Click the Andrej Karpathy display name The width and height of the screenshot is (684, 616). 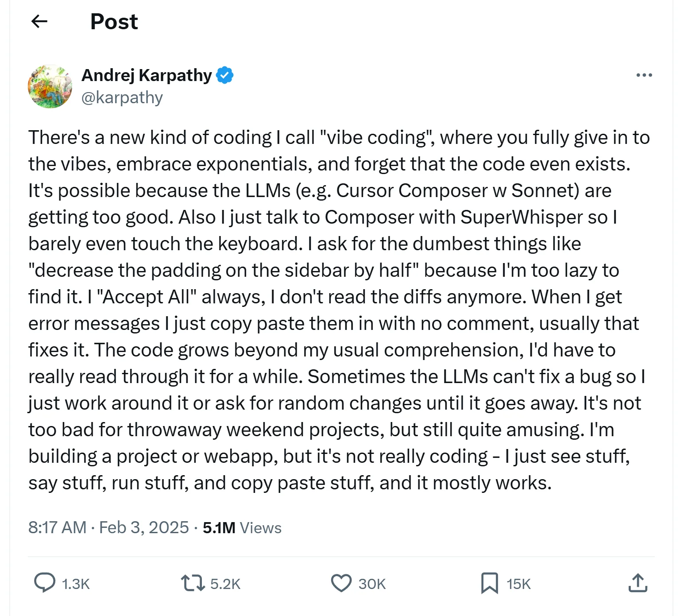[147, 75]
